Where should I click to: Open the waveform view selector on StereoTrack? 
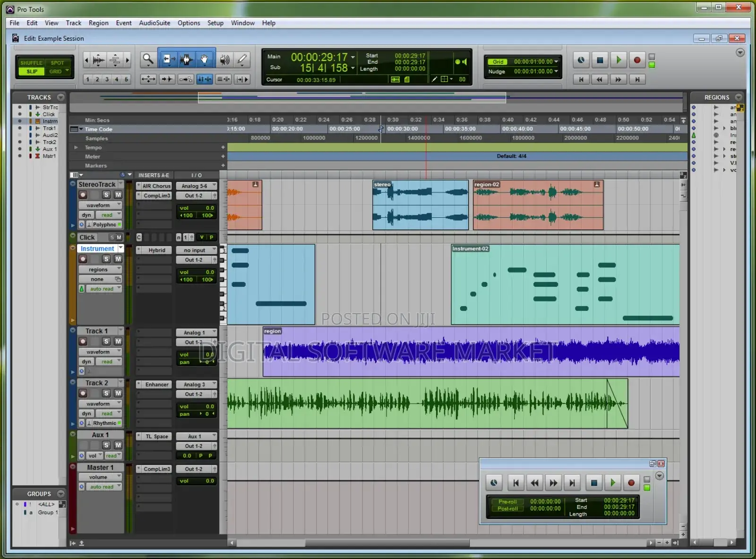pos(100,205)
